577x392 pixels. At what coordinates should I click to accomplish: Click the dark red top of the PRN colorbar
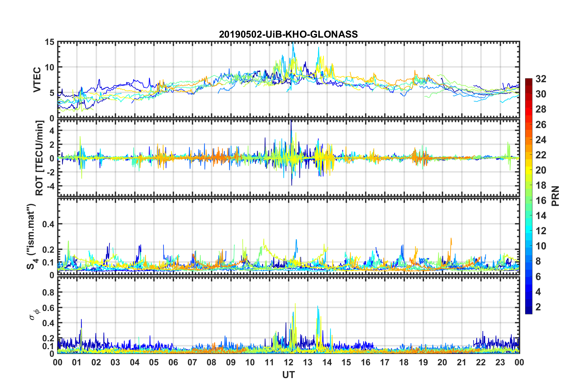tap(529, 80)
